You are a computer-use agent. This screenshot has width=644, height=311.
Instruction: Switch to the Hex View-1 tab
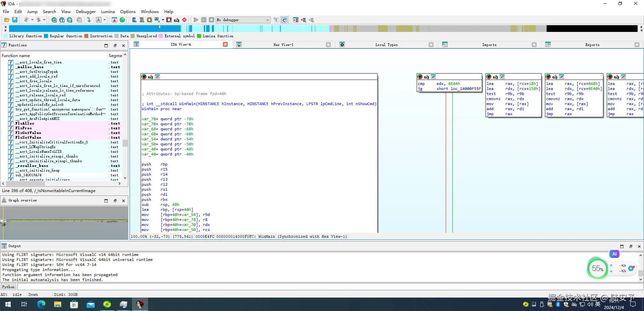pyautogui.click(x=283, y=45)
